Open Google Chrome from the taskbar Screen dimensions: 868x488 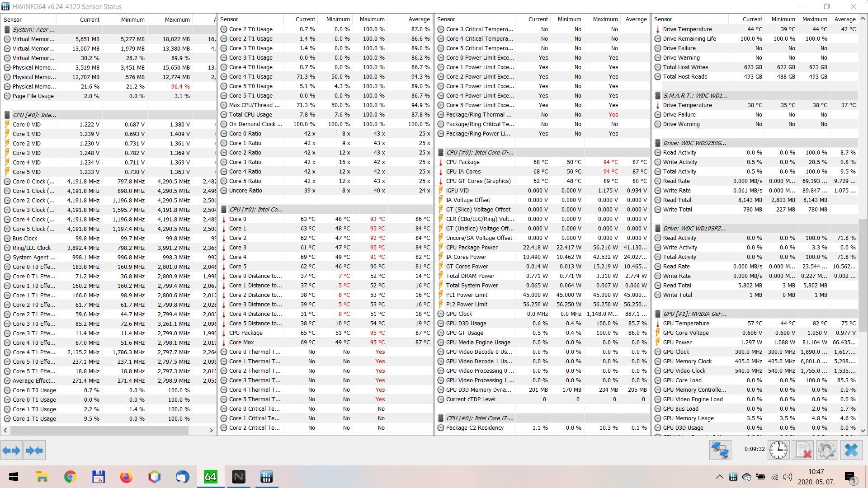pos(70,477)
